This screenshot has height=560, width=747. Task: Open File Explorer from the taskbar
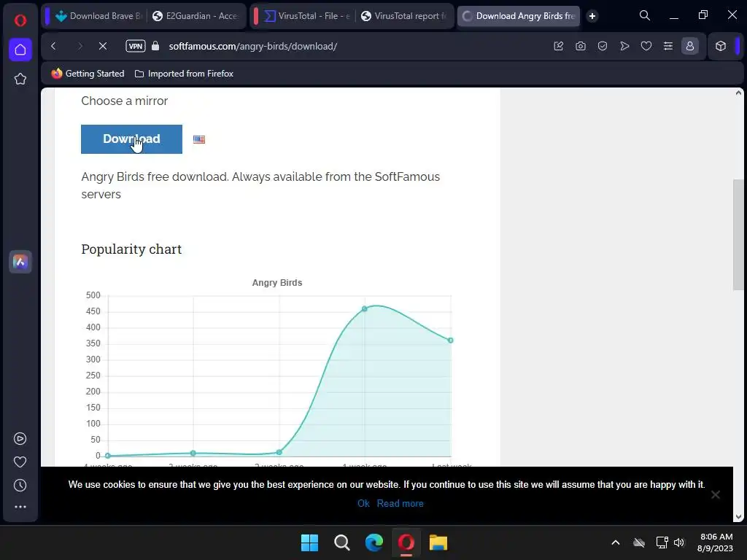438,542
